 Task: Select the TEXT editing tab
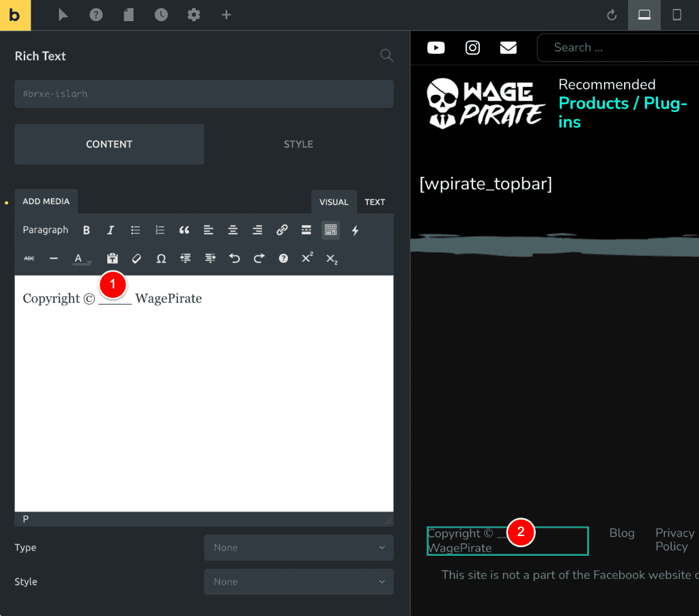(374, 201)
